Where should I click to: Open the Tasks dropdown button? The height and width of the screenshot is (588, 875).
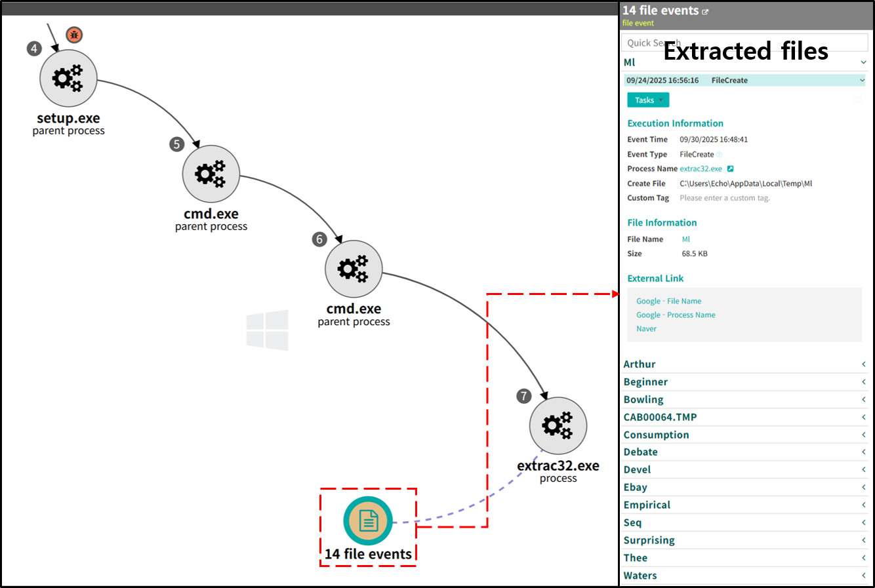pyautogui.click(x=648, y=100)
